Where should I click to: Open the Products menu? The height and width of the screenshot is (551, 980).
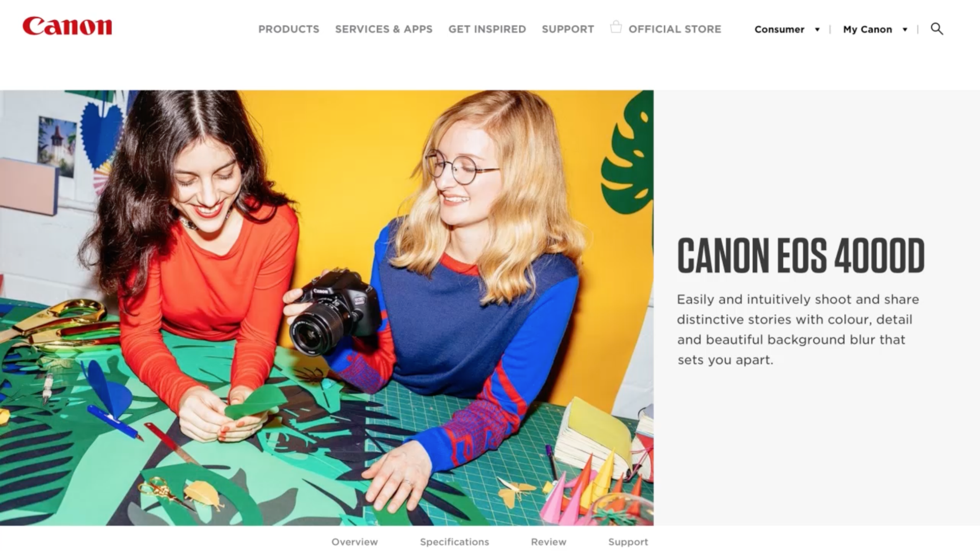point(289,29)
